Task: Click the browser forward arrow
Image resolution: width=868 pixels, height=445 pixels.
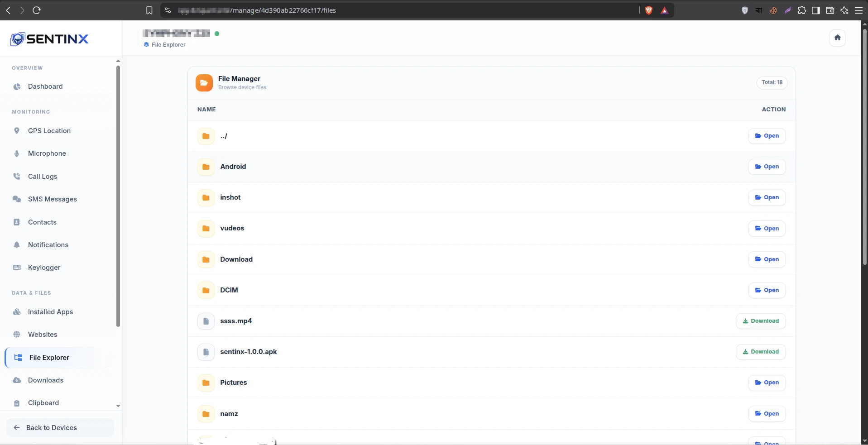Action: [22, 10]
